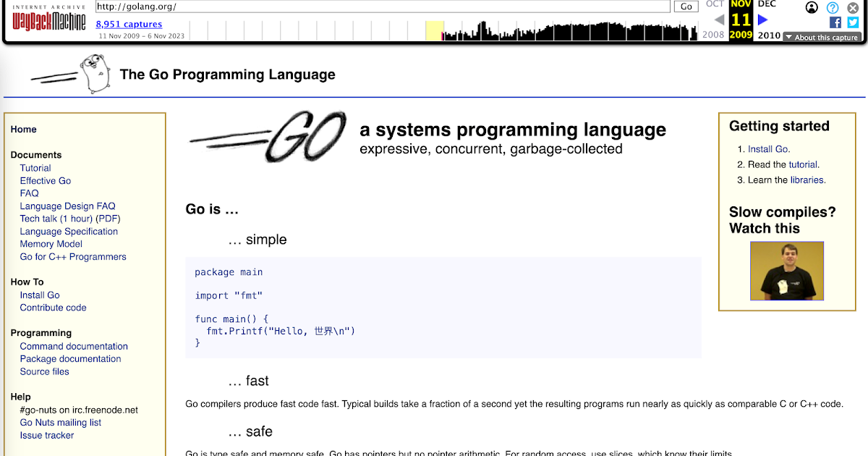Click the Wayback help question mark icon

[x=833, y=8]
